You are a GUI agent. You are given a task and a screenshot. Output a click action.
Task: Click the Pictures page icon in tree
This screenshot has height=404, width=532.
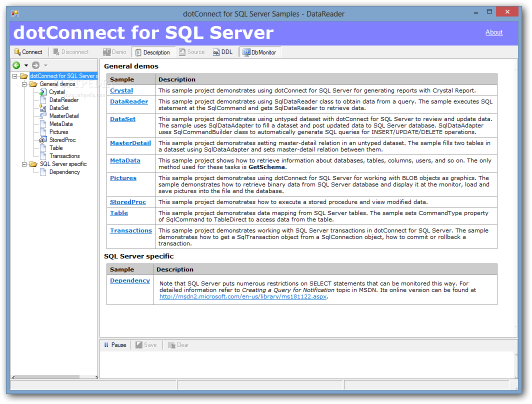[x=43, y=132]
